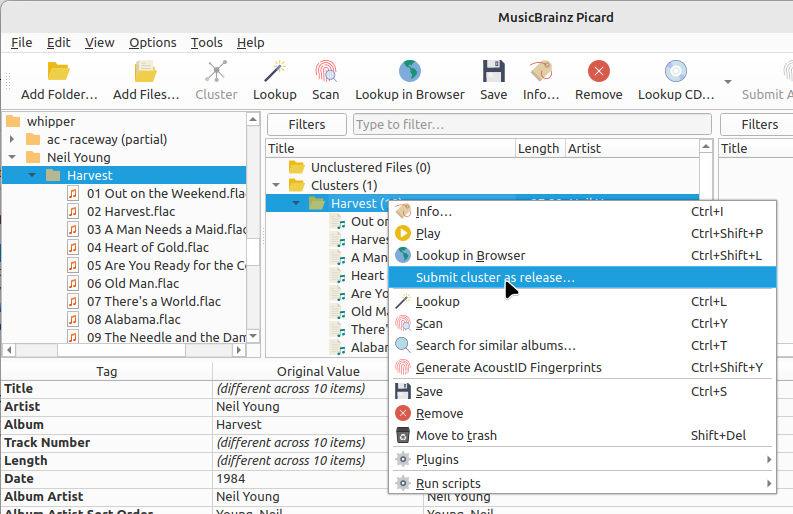Sort left pane by Title column header
793x514 pixels.
coord(390,148)
